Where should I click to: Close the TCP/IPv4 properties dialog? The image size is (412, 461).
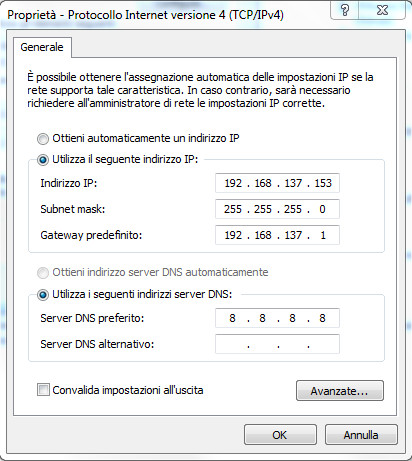pos(382,10)
